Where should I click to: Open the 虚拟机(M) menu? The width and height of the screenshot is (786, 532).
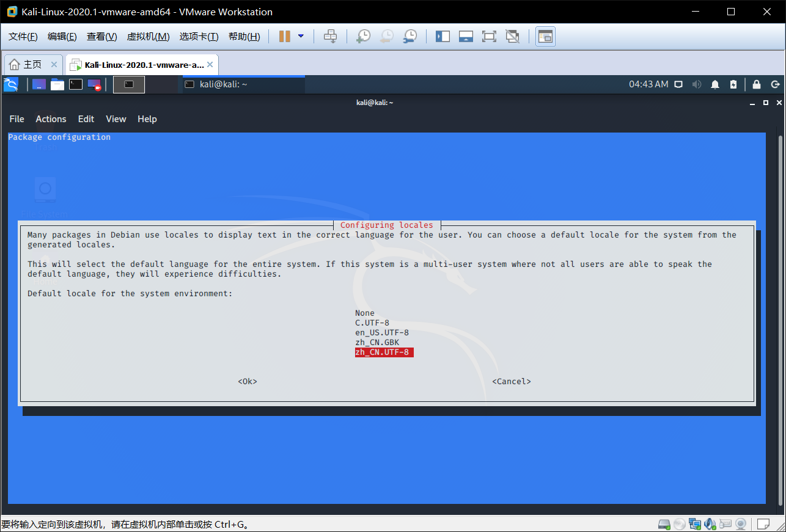click(148, 37)
